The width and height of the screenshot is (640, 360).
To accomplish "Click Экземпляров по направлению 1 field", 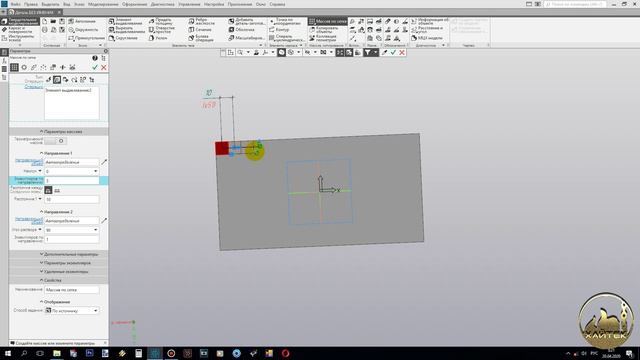I will pyautogui.click(x=72, y=180).
